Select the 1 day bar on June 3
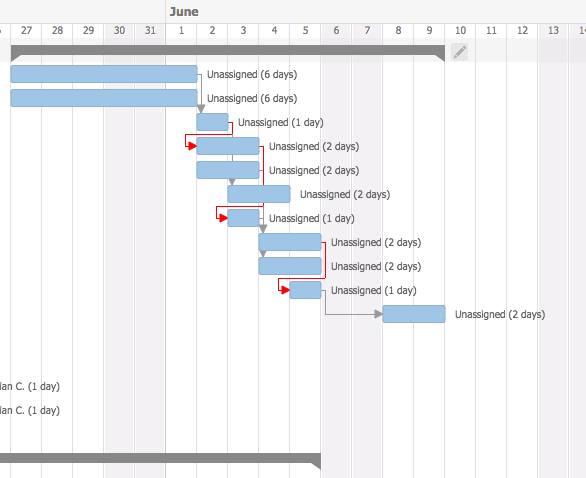This screenshot has width=586, height=478. (243, 218)
